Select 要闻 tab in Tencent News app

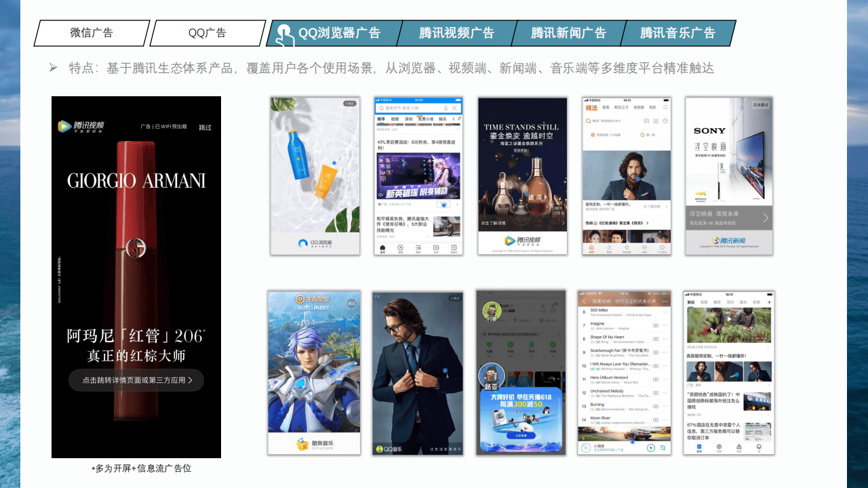click(x=691, y=302)
